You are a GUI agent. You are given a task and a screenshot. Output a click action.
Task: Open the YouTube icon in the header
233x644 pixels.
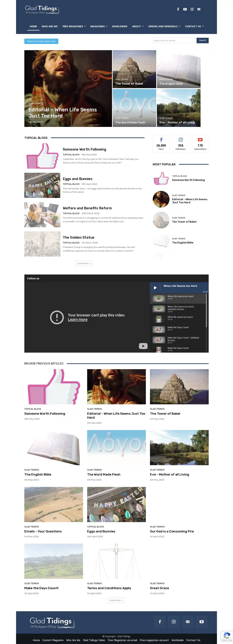point(185,9)
